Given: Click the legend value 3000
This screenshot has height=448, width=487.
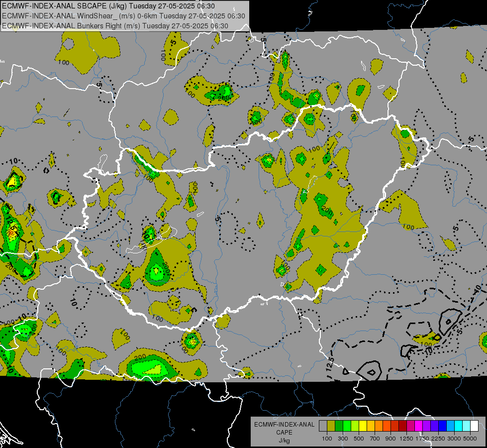Looking at the screenshot, I should tap(454, 439).
